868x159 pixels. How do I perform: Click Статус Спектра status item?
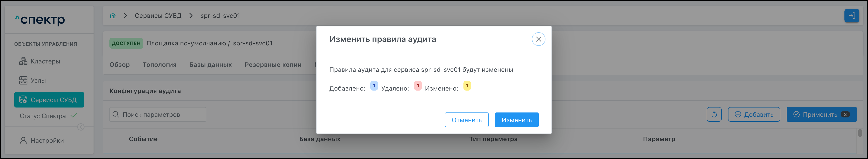coord(43,116)
